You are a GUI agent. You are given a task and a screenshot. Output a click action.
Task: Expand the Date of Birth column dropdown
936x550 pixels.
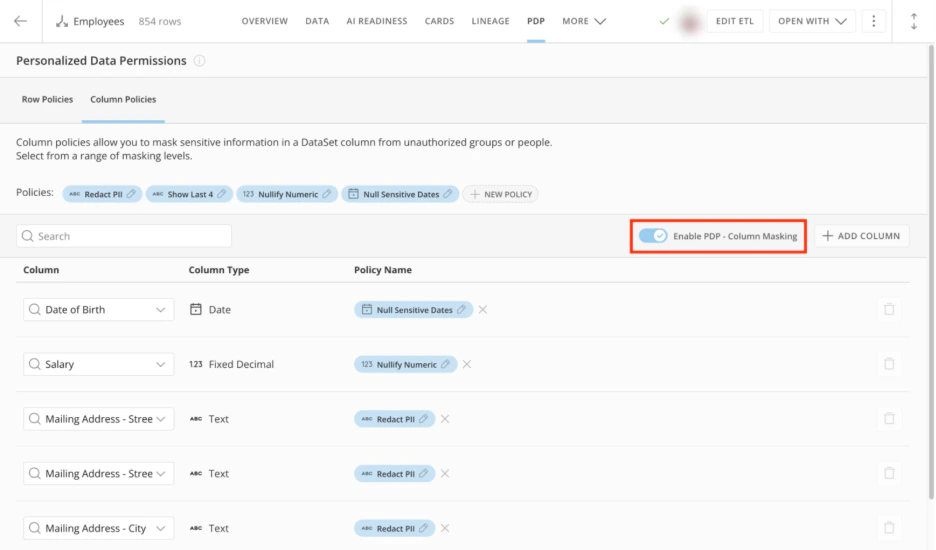(161, 310)
